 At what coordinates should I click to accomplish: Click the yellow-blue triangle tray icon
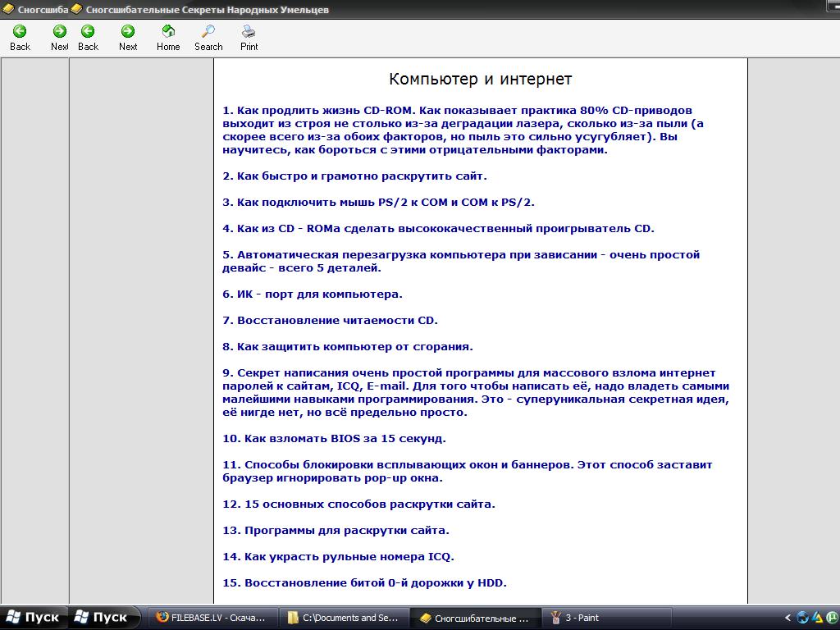pyautogui.click(x=818, y=618)
